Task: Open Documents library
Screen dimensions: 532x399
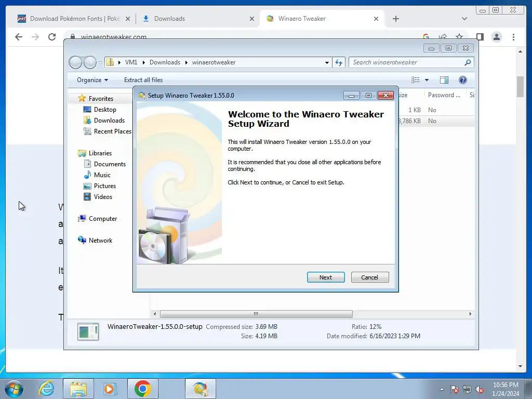Action: (110, 164)
